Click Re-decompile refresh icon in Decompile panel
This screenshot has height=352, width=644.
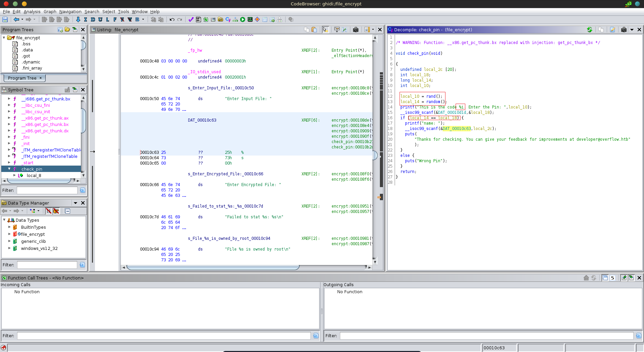[x=590, y=30]
